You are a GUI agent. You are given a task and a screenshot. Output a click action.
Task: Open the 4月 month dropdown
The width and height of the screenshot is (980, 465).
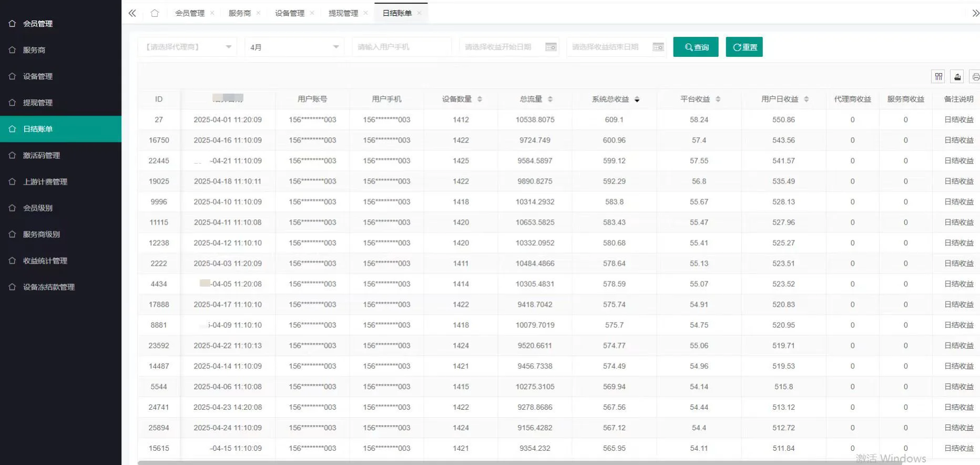[x=294, y=47]
